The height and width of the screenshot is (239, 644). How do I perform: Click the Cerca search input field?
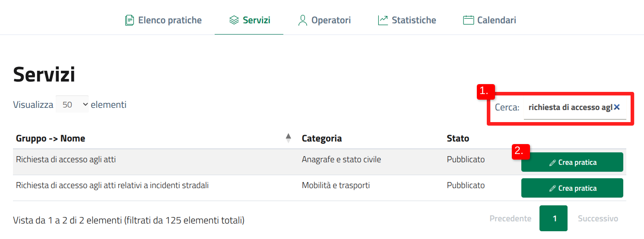[568, 107]
